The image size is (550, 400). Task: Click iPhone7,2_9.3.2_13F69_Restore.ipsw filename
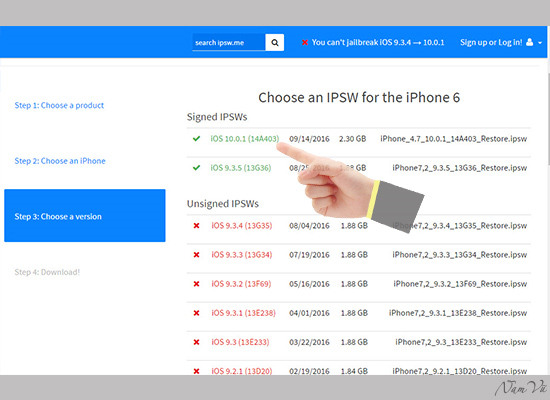[x=460, y=284]
